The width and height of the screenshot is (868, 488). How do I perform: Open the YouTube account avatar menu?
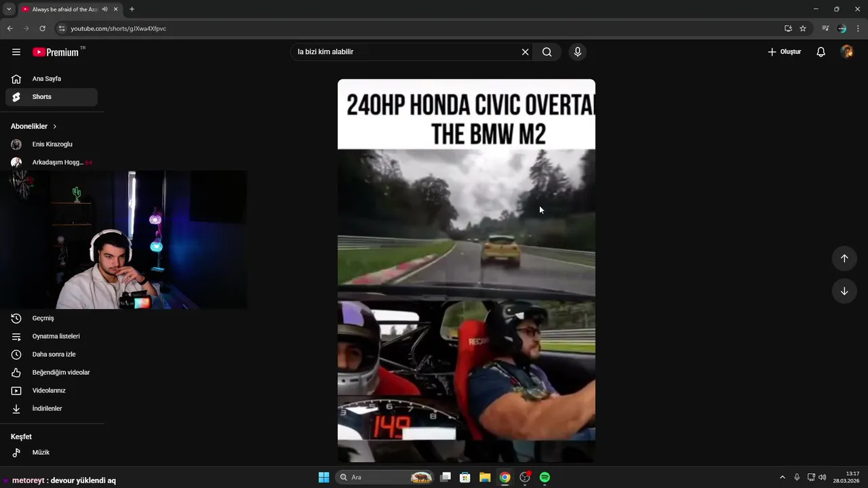point(846,52)
